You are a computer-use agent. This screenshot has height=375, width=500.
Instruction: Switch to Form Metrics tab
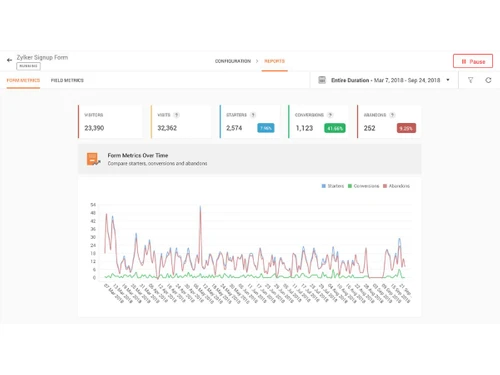(x=23, y=80)
